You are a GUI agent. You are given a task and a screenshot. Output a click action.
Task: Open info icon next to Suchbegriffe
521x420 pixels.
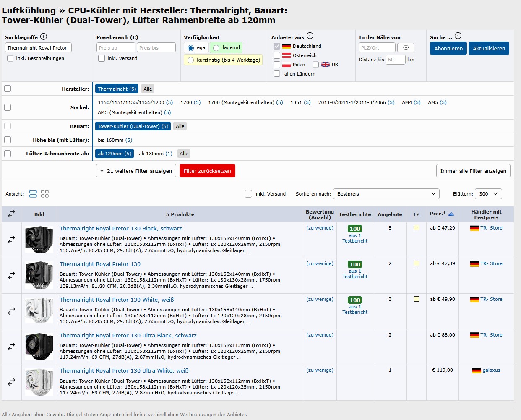point(44,37)
